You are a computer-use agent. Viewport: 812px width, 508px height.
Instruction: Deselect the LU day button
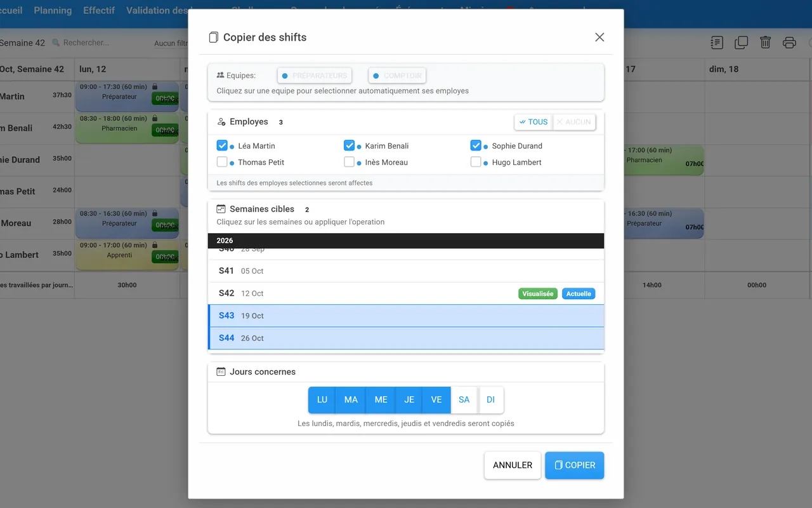pos(322,399)
